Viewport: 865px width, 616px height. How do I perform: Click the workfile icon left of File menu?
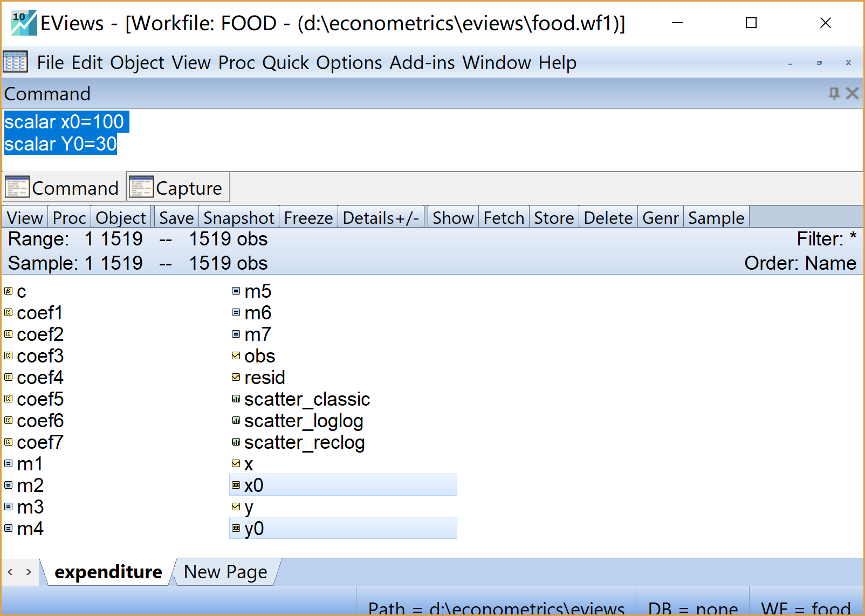tap(15, 62)
